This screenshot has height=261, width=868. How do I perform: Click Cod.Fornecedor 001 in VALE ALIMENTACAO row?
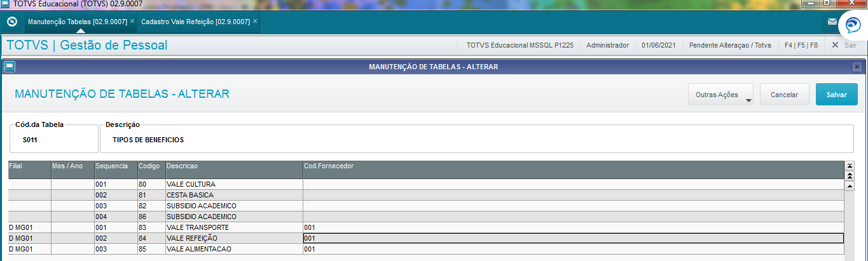(574, 250)
